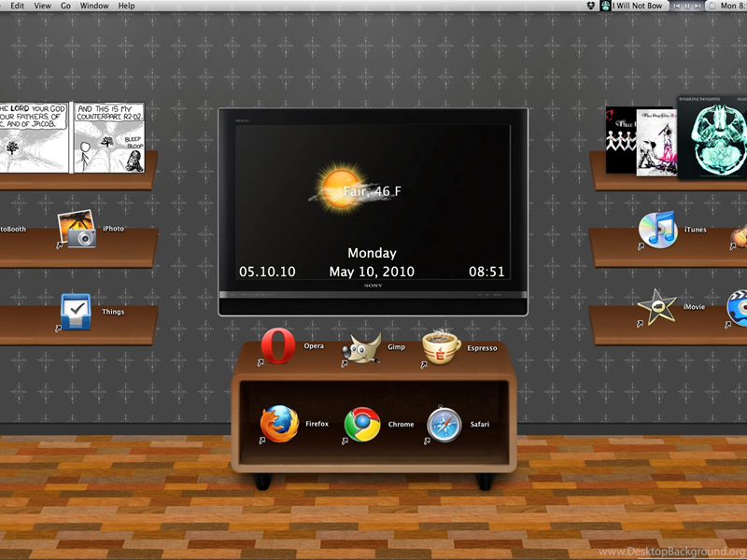This screenshot has width=747, height=560.
Task: Open the Edit menu
Action: [x=18, y=6]
